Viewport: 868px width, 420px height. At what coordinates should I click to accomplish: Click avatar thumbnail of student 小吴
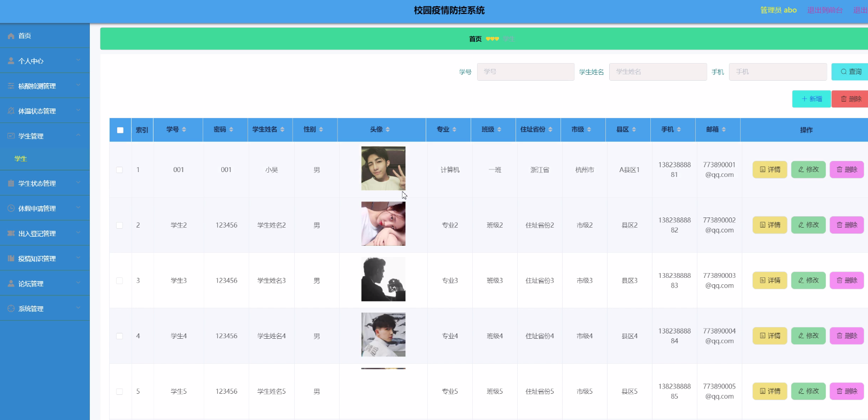coord(383,168)
